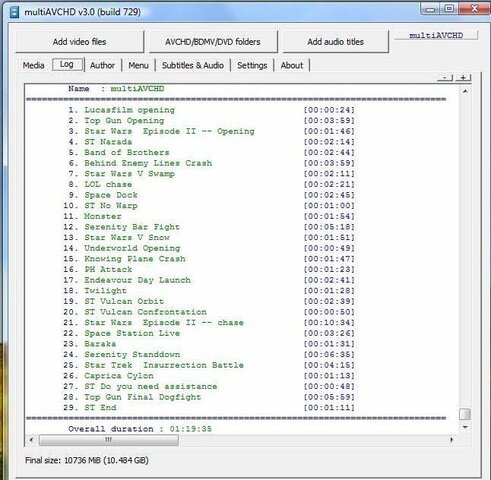Select the Subtitles & Audio tab

193,65
